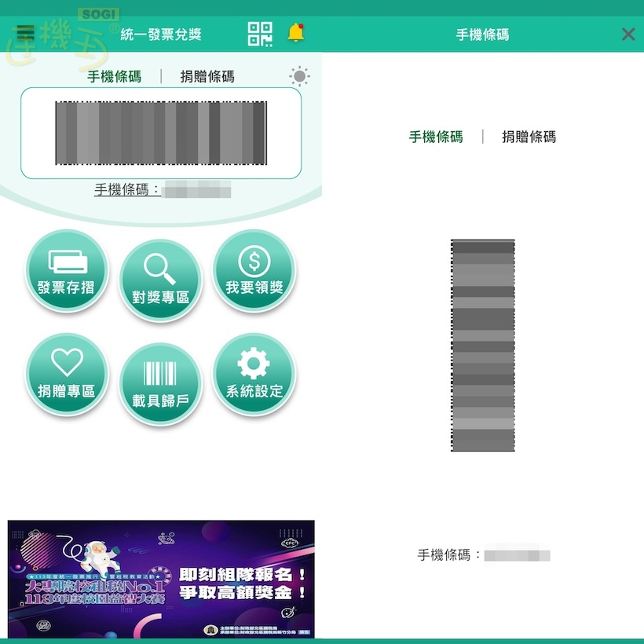644x644 pixels.
Task: Toggle screen brightness with the sun icon
Action: (298, 76)
